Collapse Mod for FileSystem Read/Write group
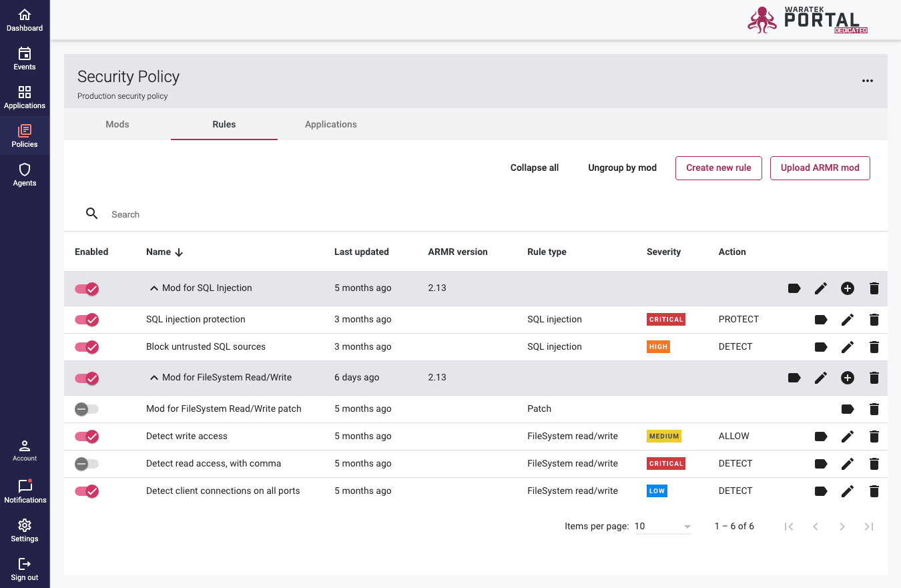The image size is (901, 588). (154, 378)
